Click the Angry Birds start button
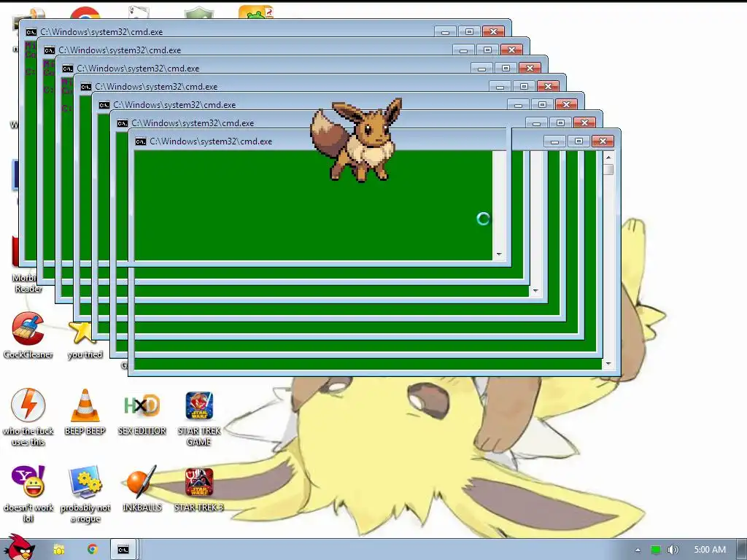Image resolution: width=747 pixels, height=560 pixels. (x=20, y=548)
